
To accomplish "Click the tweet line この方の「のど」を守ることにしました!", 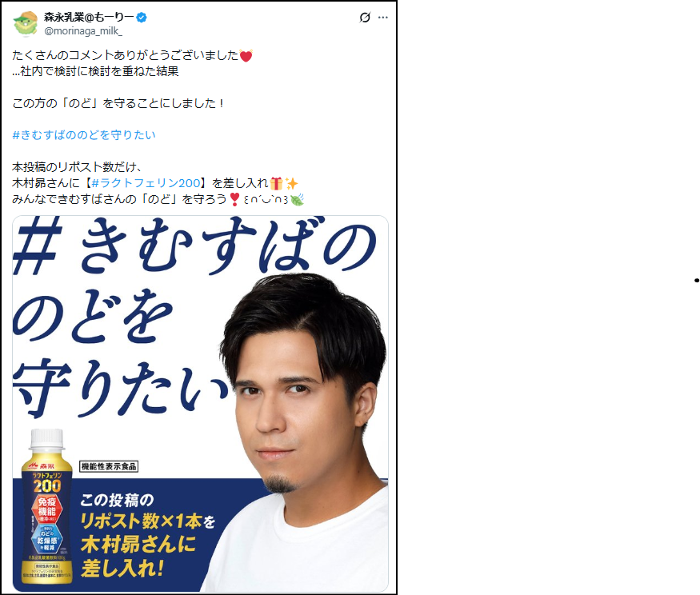I will (118, 103).
